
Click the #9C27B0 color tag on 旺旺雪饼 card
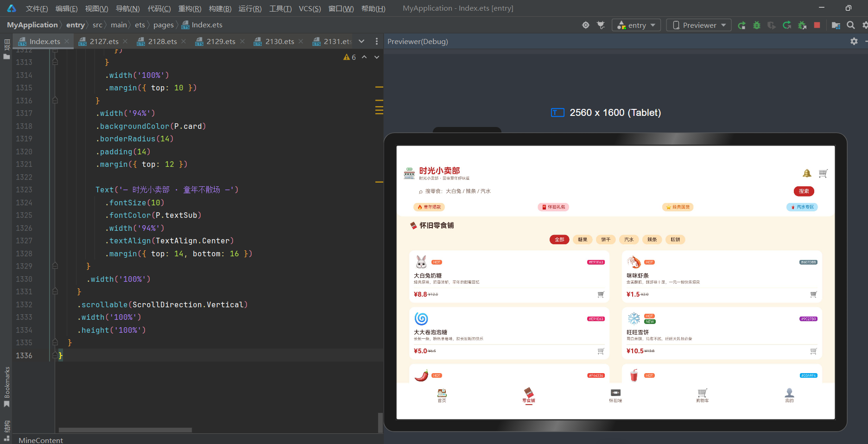[x=809, y=319]
